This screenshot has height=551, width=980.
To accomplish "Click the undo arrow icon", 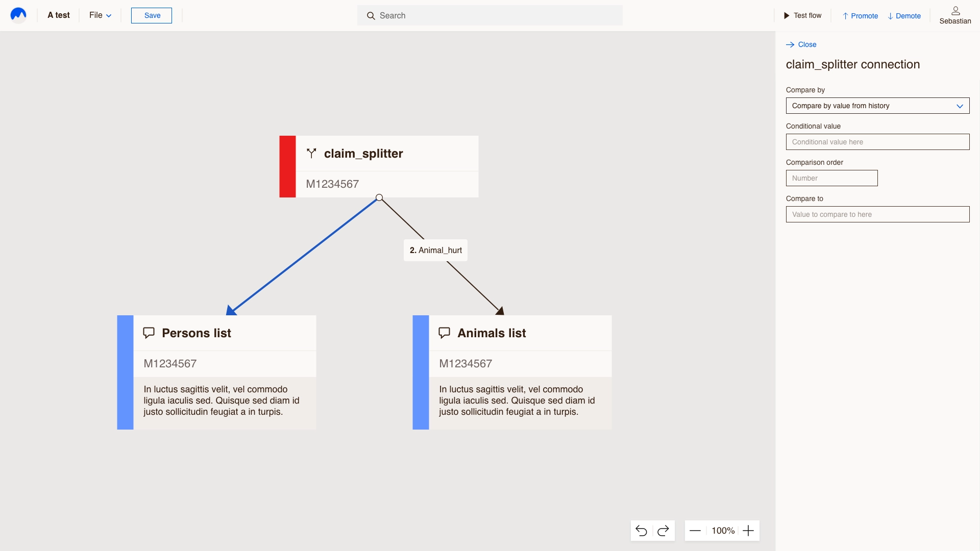I will 642,531.
